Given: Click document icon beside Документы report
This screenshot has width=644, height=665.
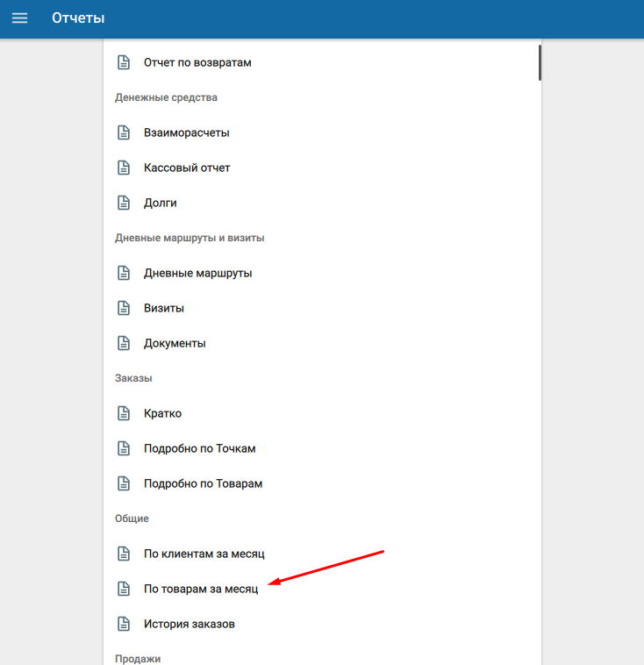Looking at the screenshot, I should point(124,343).
